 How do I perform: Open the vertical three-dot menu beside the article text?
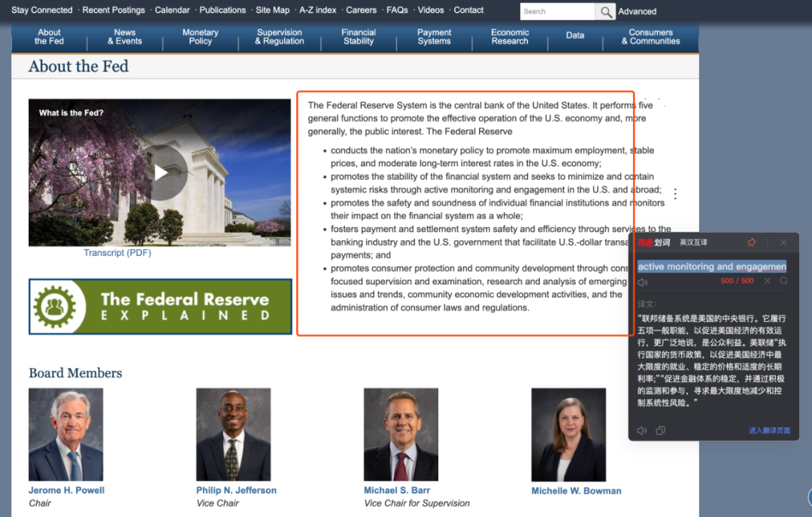(x=675, y=194)
